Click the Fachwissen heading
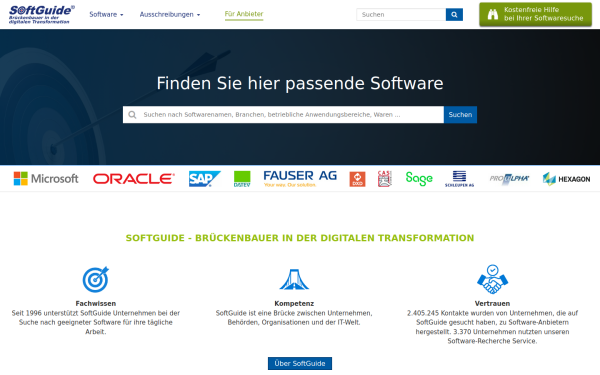 [96, 303]
